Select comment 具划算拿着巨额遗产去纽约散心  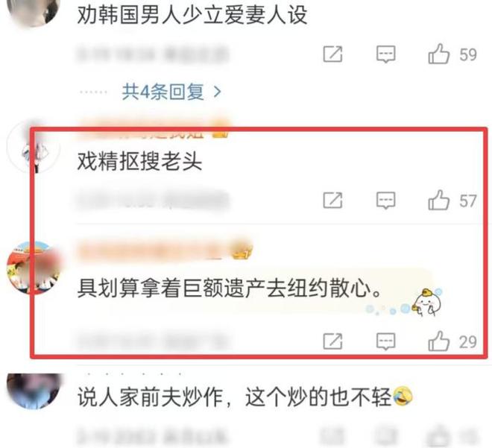tap(230, 288)
